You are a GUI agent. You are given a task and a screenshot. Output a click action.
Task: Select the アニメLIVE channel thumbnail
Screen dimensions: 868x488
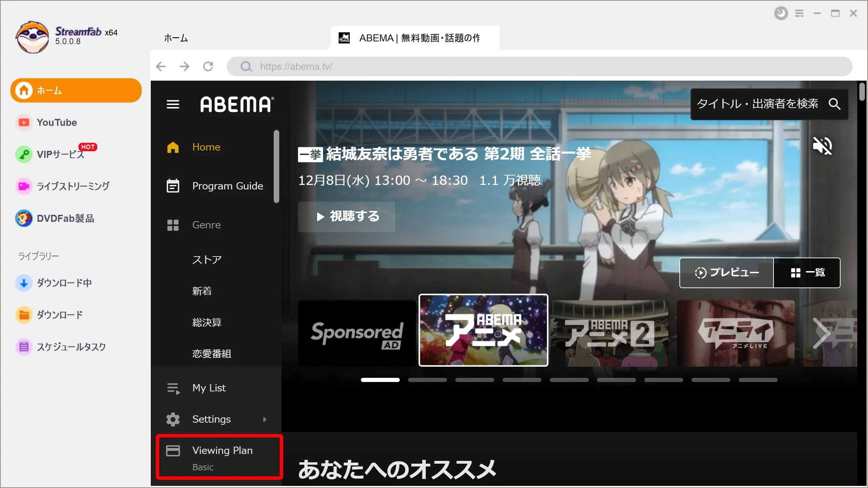(736, 333)
